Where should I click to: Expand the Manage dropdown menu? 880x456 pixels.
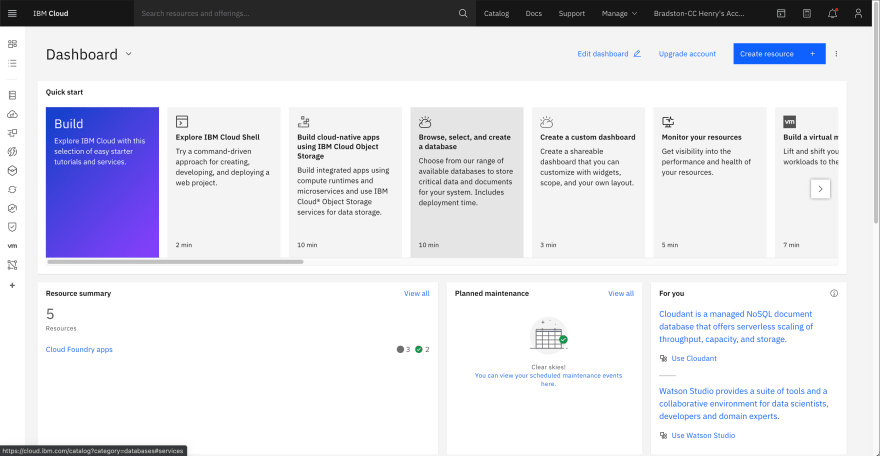point(620,13)
